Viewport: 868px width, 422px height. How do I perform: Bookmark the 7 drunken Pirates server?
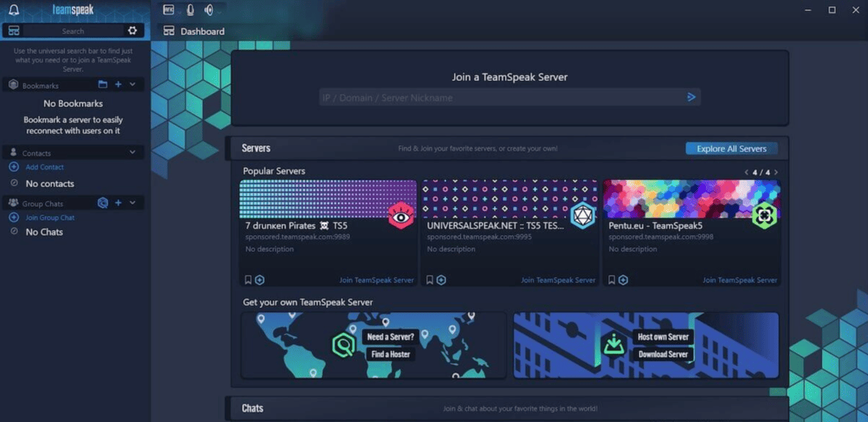[x=247, y=280]
